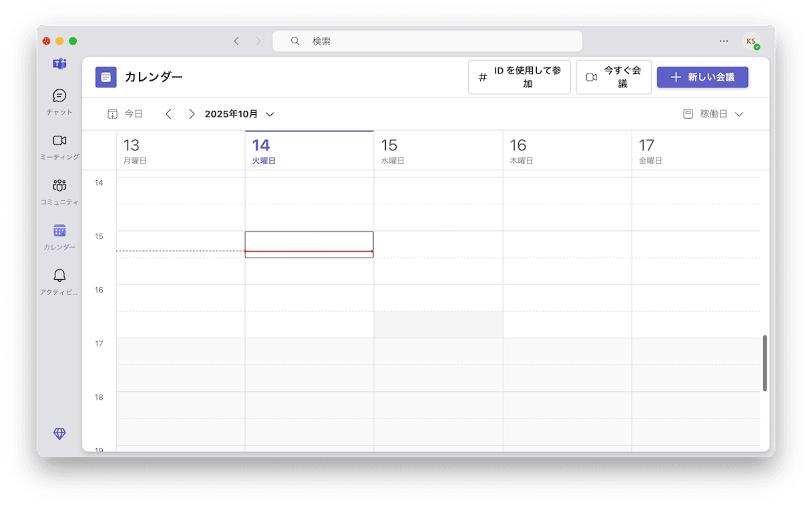Open the 稼働日 view dropdown
The image size is (812, 506).
point(713,114)
